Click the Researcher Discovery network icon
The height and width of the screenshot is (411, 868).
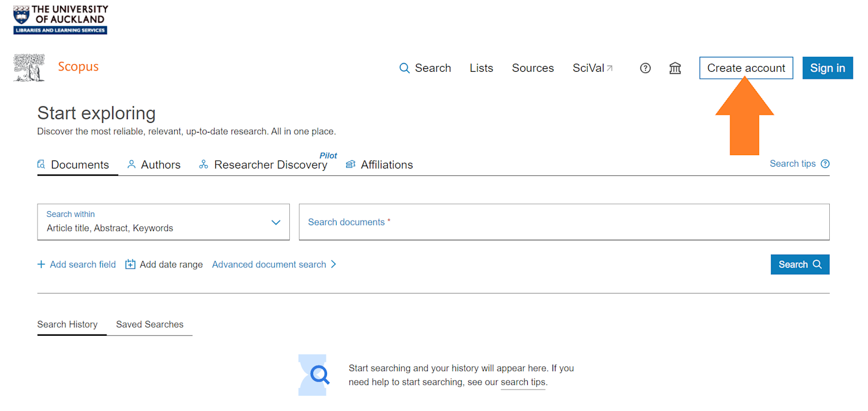(x=203, y=164)
